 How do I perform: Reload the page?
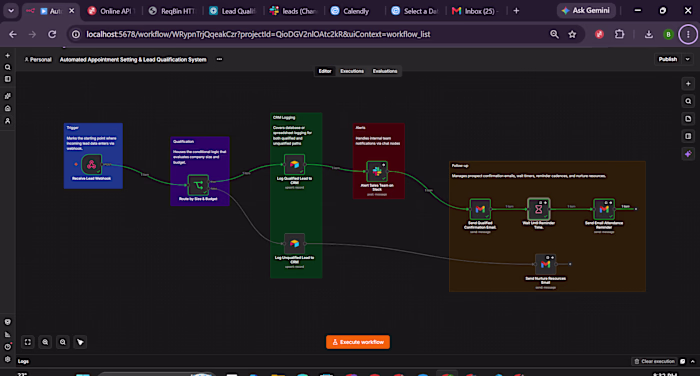point(52,34)
